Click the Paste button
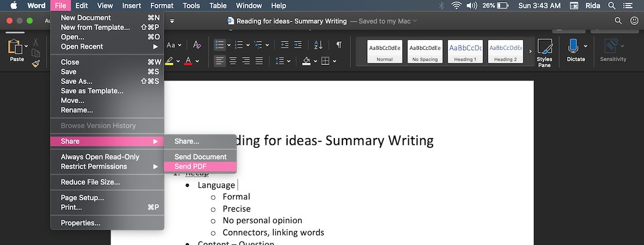Image resolution: width=644 pixels, height=245 pixels. pos(17,52)
